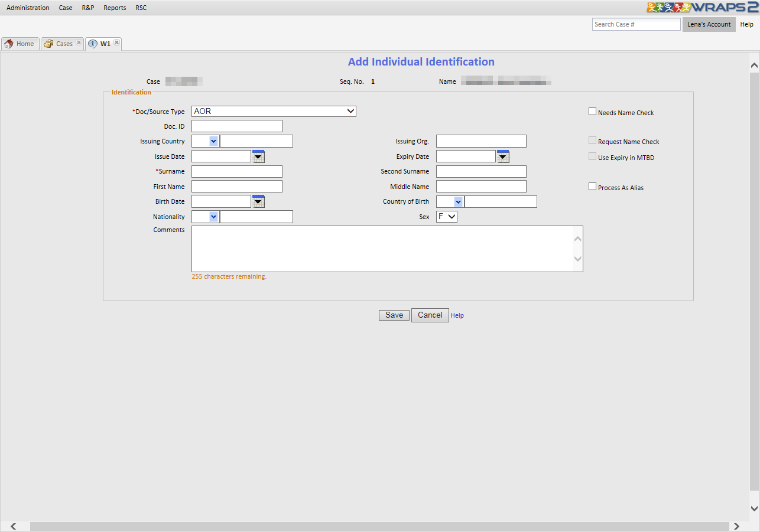The width and height of the screenshot is (760, 532).
Task: Click the Comments box down arrow
Action: (578, 259)
